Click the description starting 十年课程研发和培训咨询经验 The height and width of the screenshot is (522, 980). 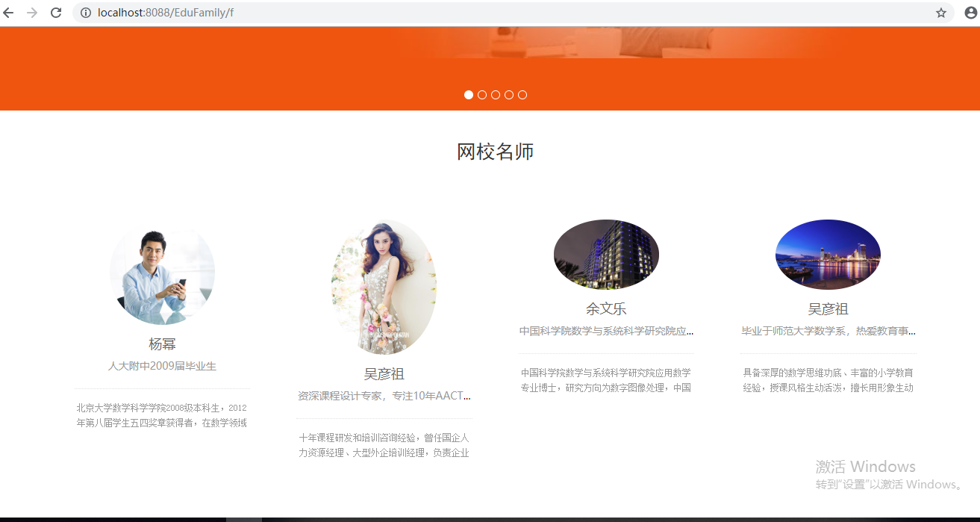pos(384,445)
